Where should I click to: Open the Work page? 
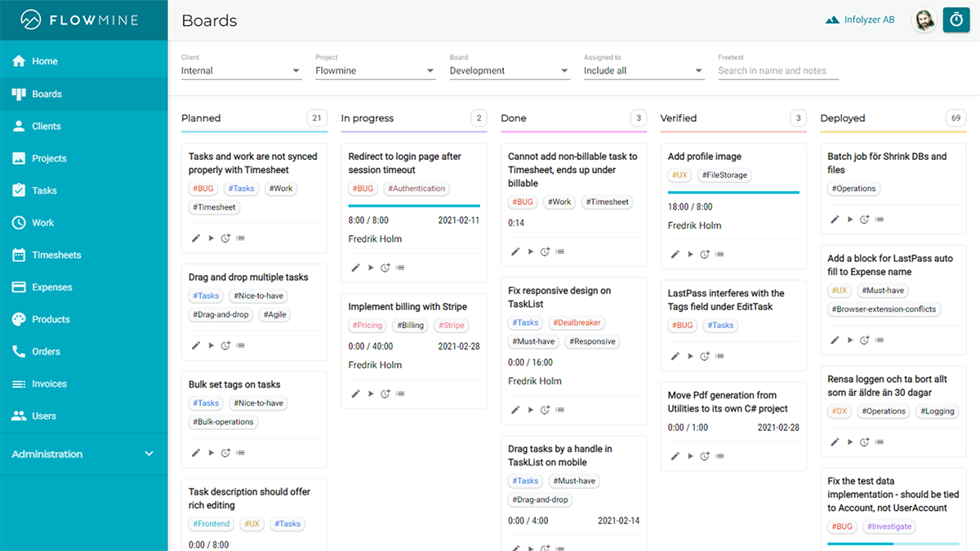click(x=83, y=223)
